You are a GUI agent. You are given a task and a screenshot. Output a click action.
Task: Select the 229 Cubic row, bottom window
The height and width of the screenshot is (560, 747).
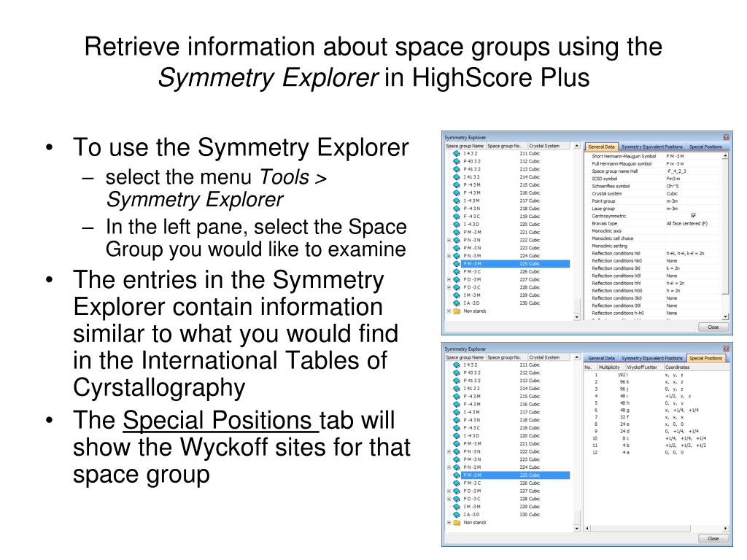pyautogui.click(x=516, y=507)
